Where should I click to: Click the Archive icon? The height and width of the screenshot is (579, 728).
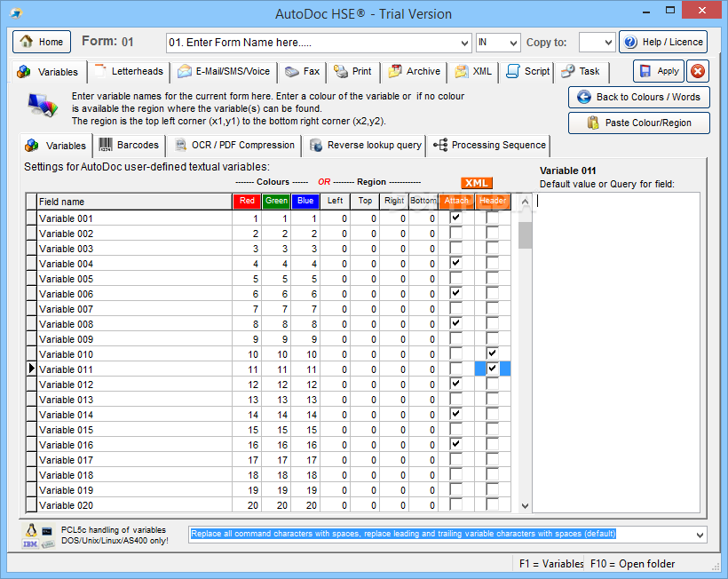point(395,71)
